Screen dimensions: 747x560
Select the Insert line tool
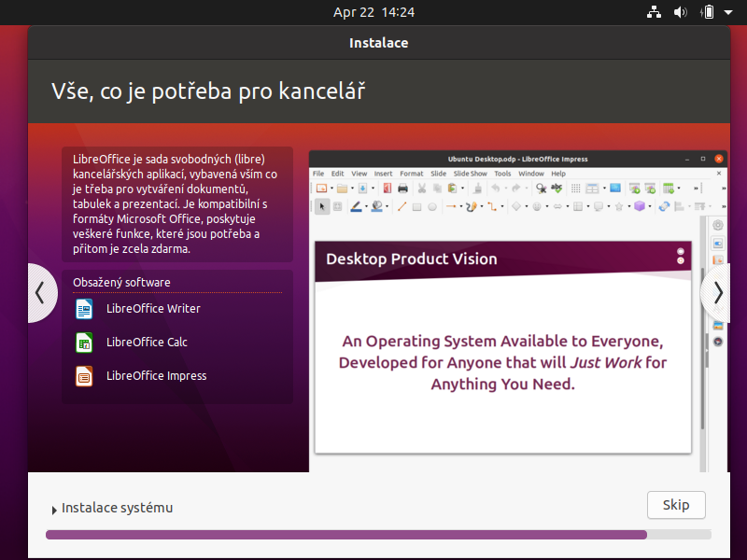(402, 206)
